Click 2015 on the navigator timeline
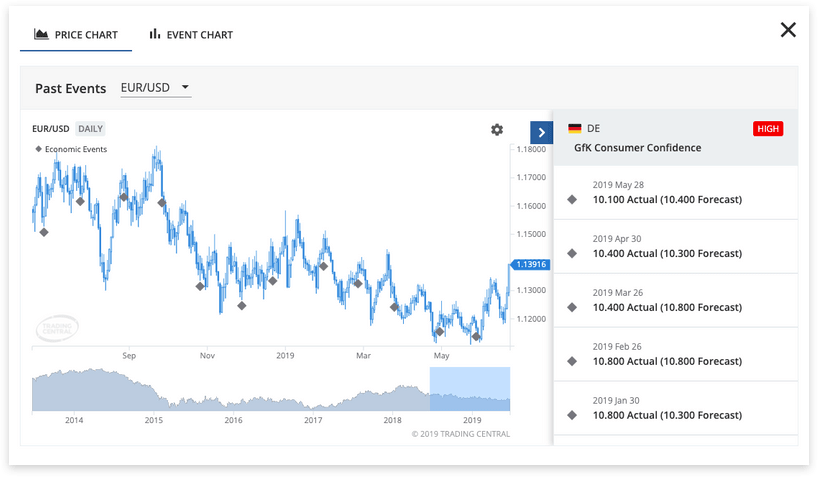The height and width of the screenshot is (477, 818). [x=153, y=420]
